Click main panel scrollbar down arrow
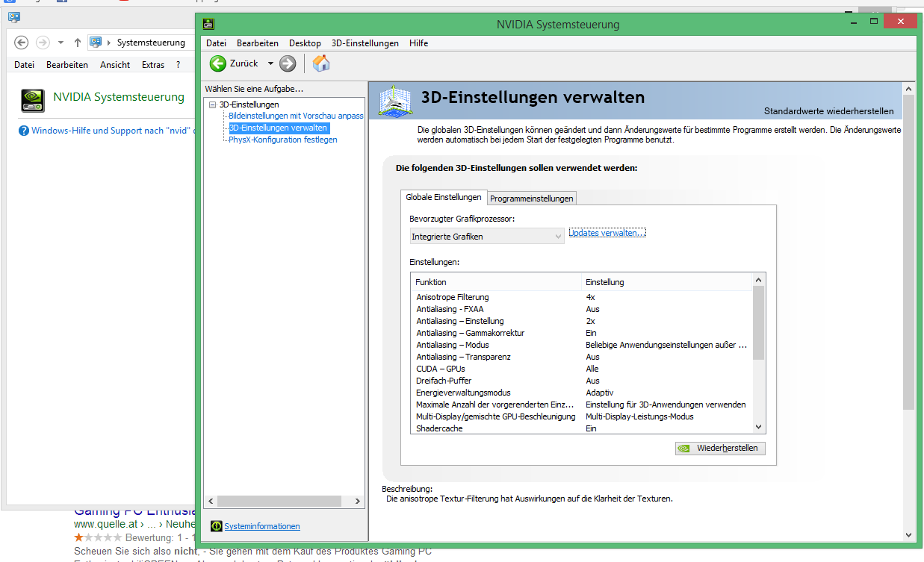This screenshot has height=562, width=924. 909,534
